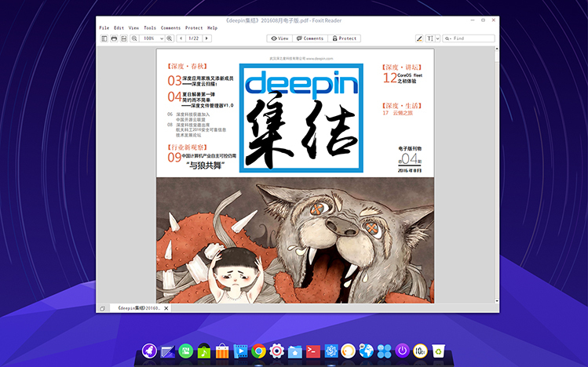Click the 【深度·讲坛】 section heading
Screen dimensions: 588x367
tap(402, 67)
